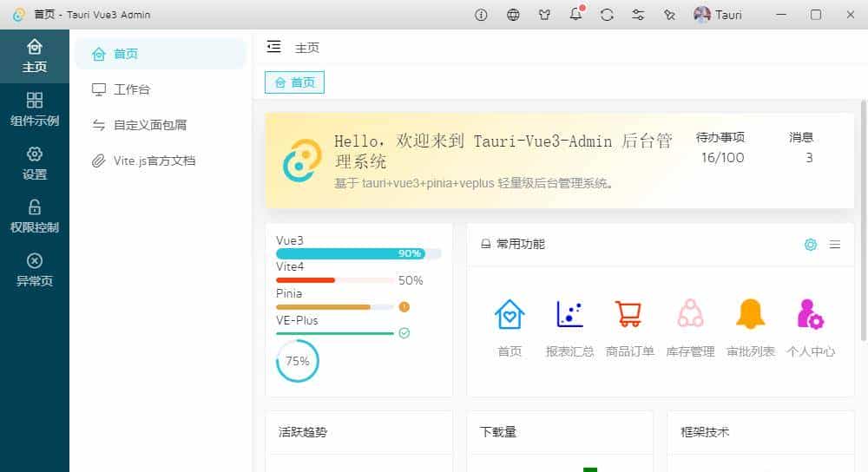Click the 活跃趋势 card title
The height and width of the screenshot is (472, 868).
coord(302,432)
